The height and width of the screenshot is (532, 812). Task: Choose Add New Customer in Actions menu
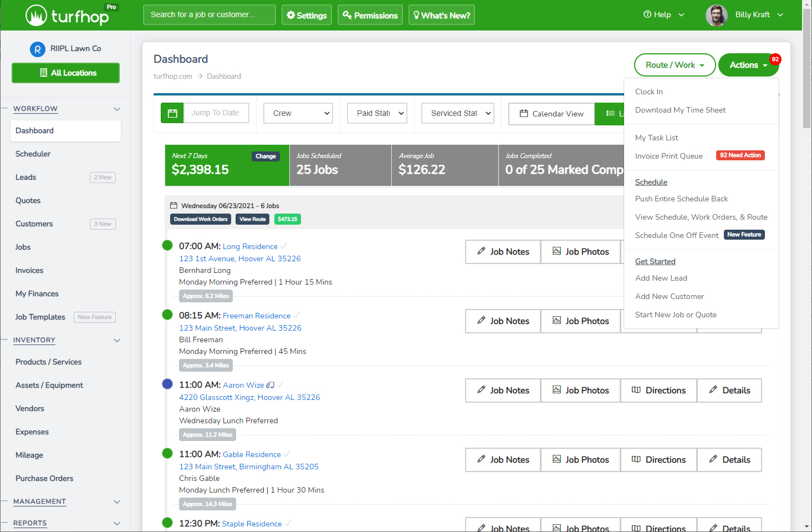point(669,296)
